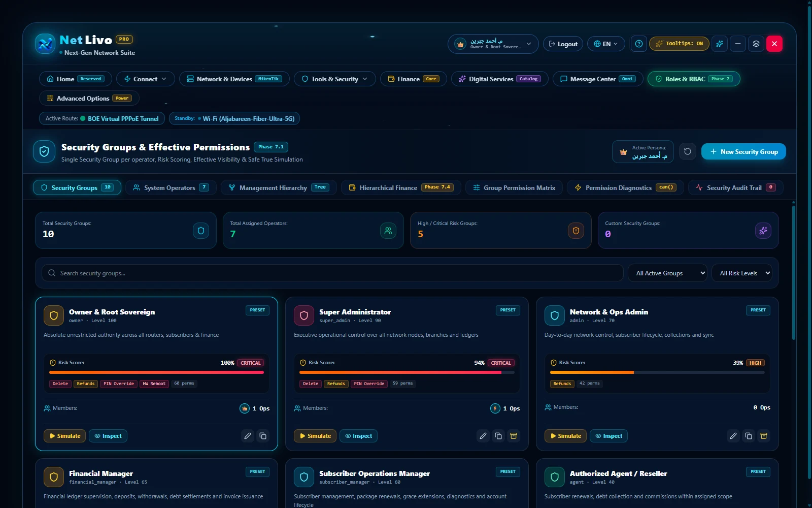Click the Net Livo logo icon

click(x=45, y=44)
